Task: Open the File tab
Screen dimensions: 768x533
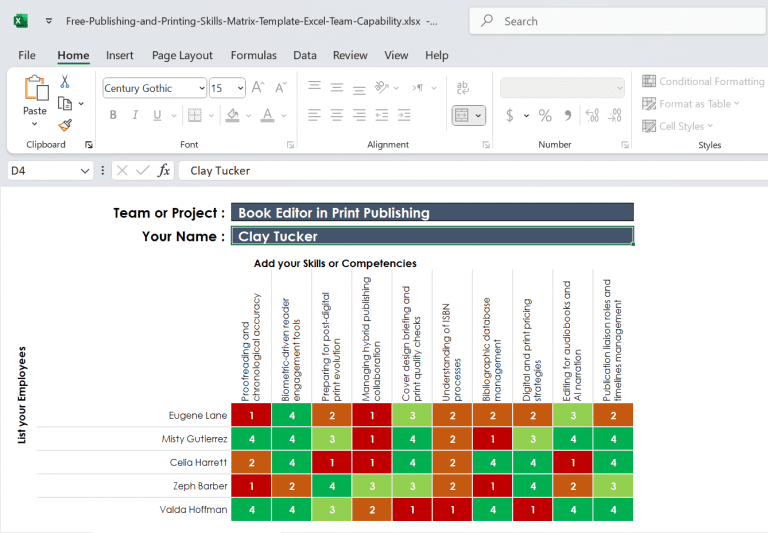Action: 27,55
